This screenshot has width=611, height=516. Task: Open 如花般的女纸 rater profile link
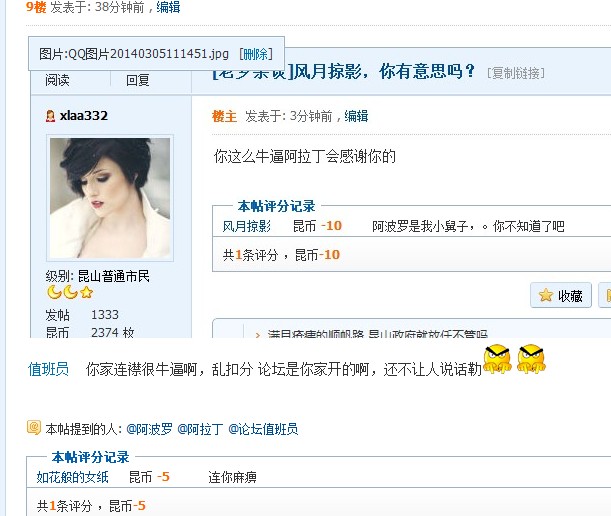coord(72,477)
